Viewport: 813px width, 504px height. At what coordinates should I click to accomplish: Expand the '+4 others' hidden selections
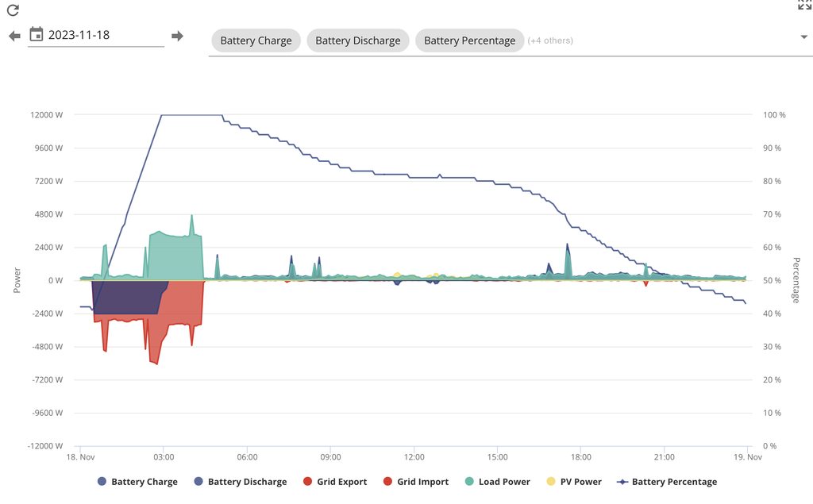click(550, 40)
